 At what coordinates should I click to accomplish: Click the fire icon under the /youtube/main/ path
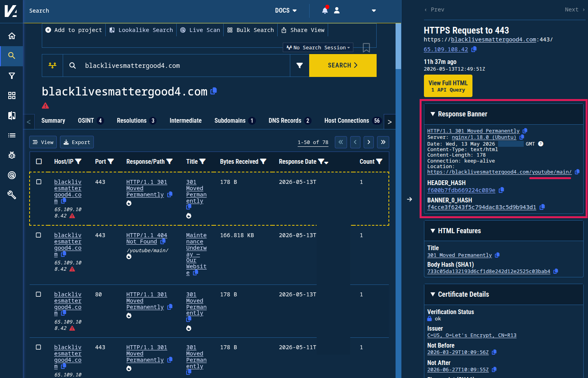(129, 257)
